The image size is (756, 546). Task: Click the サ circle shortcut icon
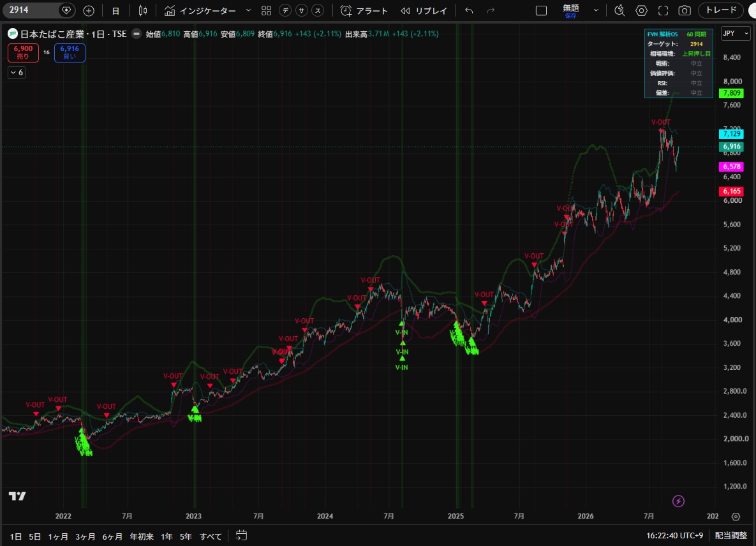pos(302,11)
